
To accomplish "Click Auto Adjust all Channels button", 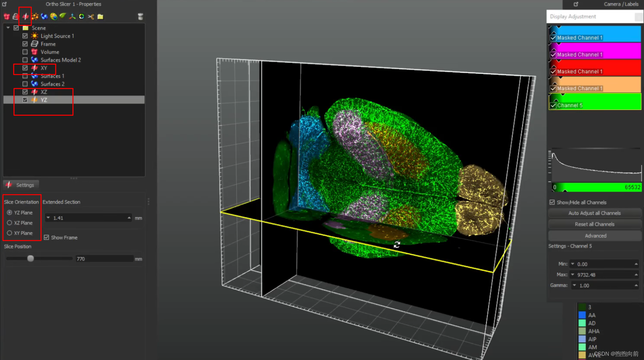I will [x=594, y=213].
